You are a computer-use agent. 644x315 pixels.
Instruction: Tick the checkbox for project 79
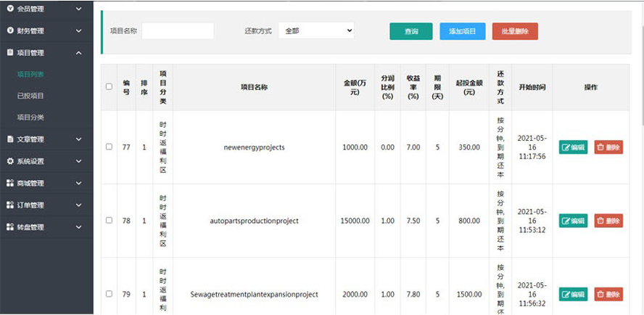[x=109, y=294]
